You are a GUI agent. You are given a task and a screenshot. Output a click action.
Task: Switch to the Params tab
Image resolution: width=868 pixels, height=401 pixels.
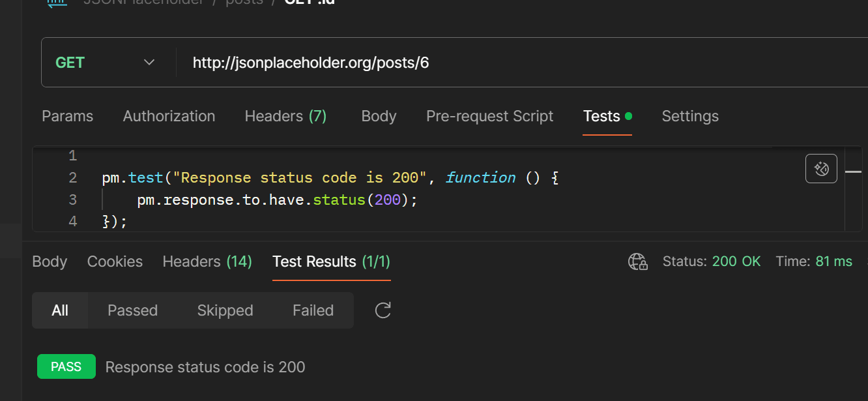(67, 116)
